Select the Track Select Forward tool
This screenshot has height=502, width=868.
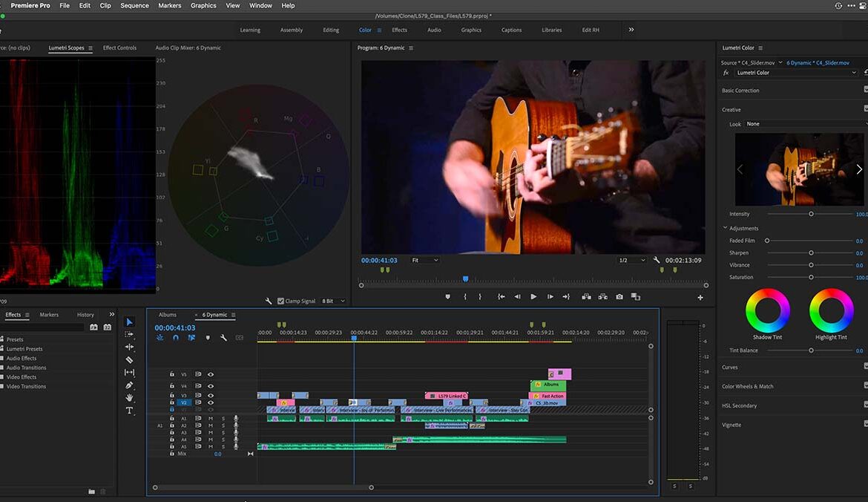[129, 333]
